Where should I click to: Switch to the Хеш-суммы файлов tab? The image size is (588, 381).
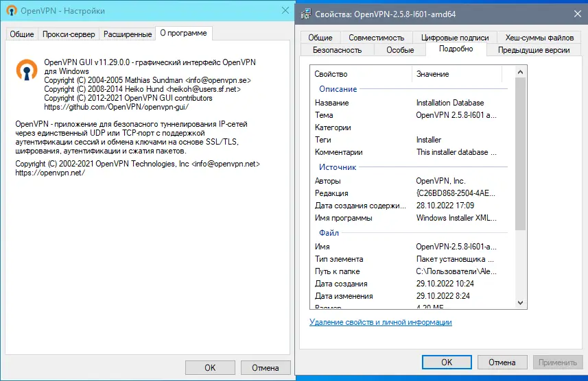pyautogui.click(x=539, y=38)
